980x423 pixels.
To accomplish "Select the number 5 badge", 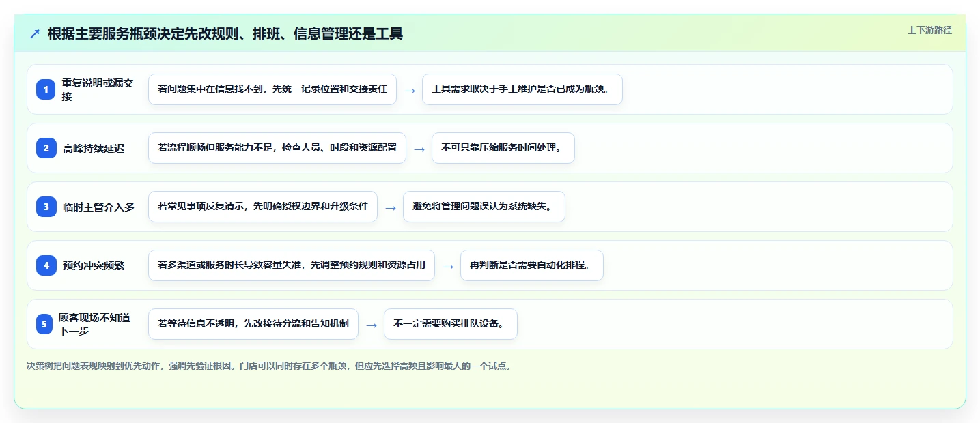I will tap(44, 324).
